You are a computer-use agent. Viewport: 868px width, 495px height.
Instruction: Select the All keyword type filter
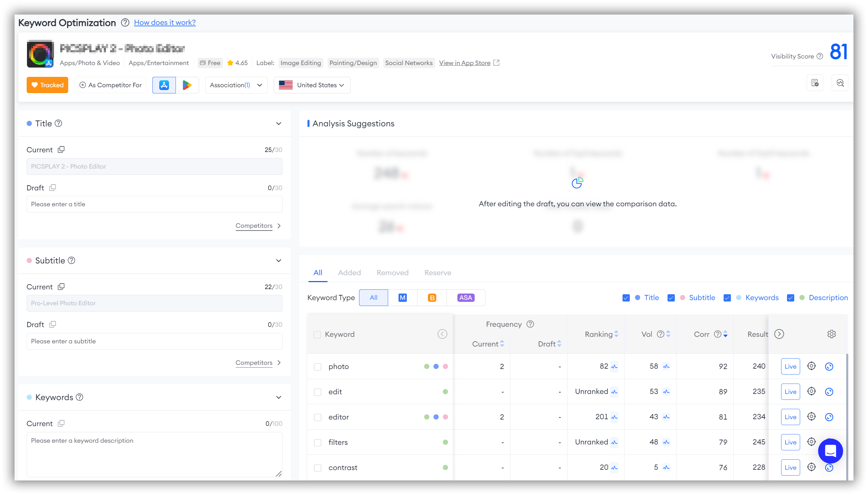point(374,298)
